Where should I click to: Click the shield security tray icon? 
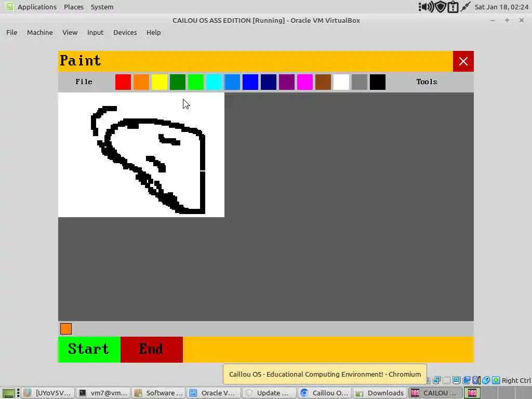click(x=441, y=7)
